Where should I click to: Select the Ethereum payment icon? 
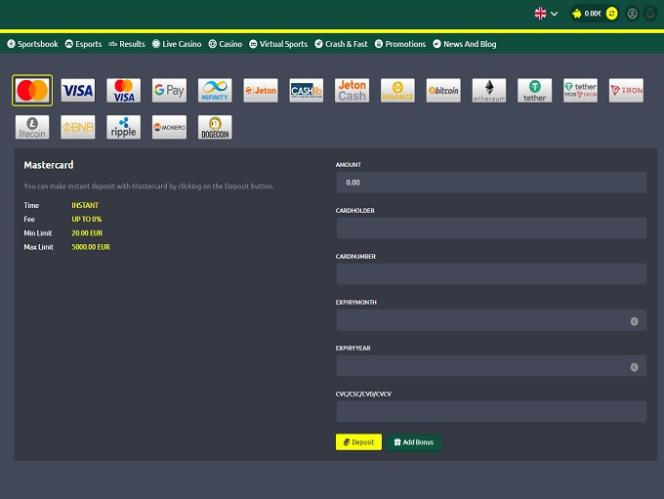[489, 91]
